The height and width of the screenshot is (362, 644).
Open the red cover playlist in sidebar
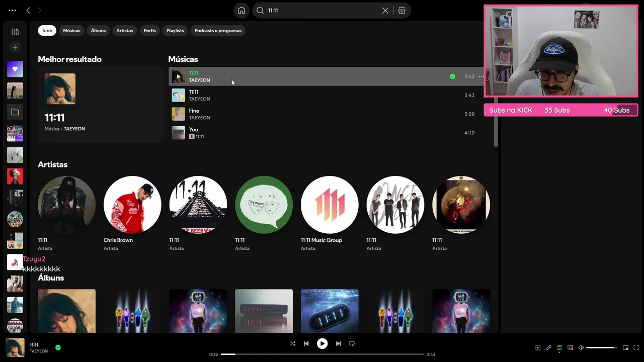(x=15, y=176)
